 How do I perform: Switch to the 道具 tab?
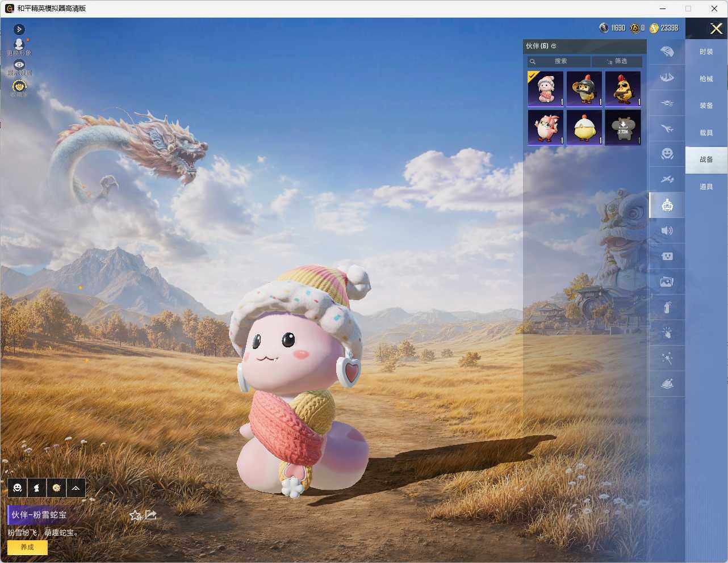[x=706, y=187]
